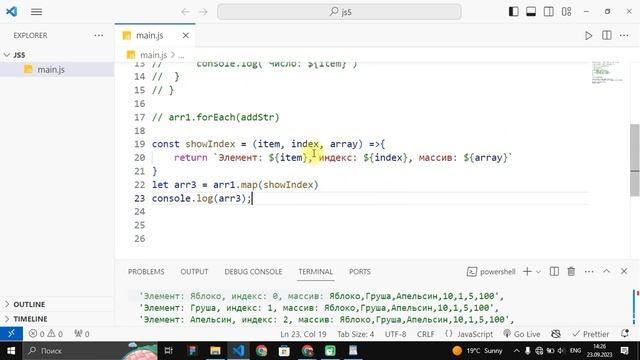This screenshot has height=360, width=640.
Task: Show errors and warnings count
Action: 46,334
